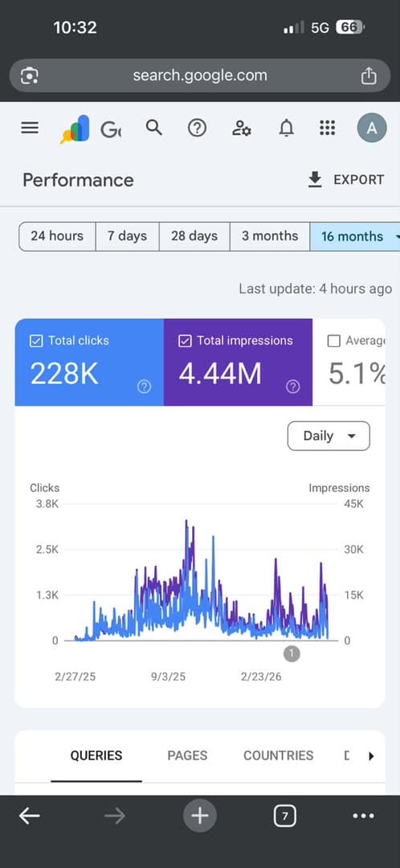Open the user settings people icon

pos(242,129)
